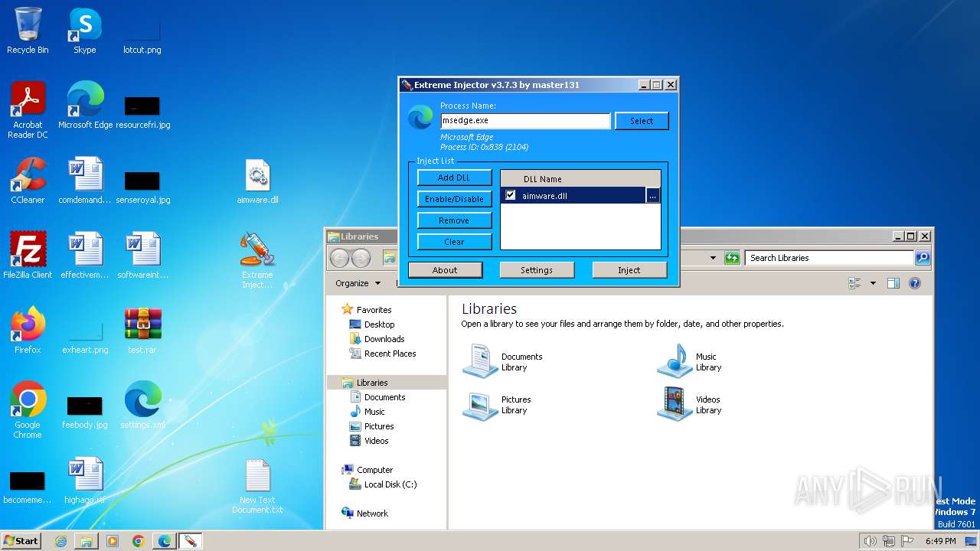This screenshot has width=980, height=551.
Task: Launch Firefox from the desktop
Action: (x=28, y=331)
